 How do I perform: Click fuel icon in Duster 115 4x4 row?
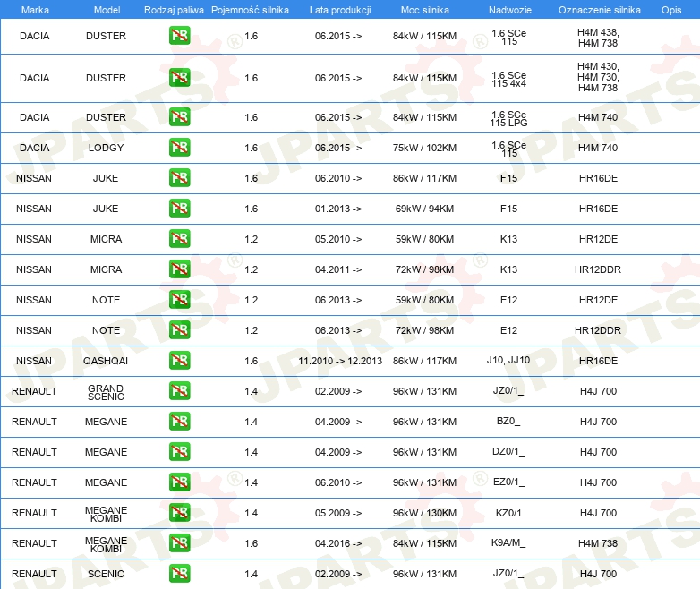tap(179, 78)
